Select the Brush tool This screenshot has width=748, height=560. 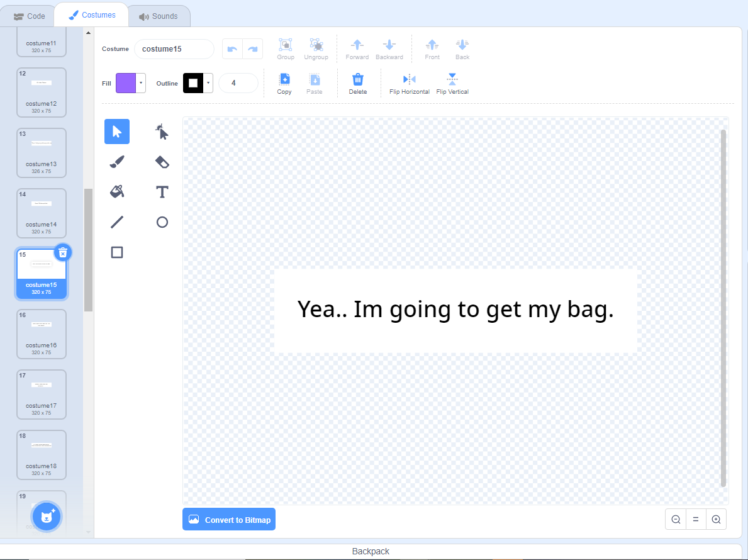point(116,162)
